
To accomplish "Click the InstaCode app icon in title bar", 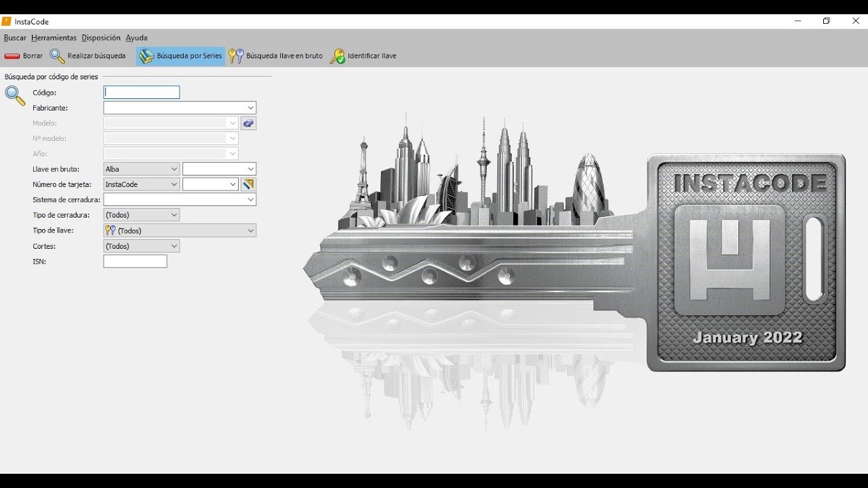I will tap(7, 21).
